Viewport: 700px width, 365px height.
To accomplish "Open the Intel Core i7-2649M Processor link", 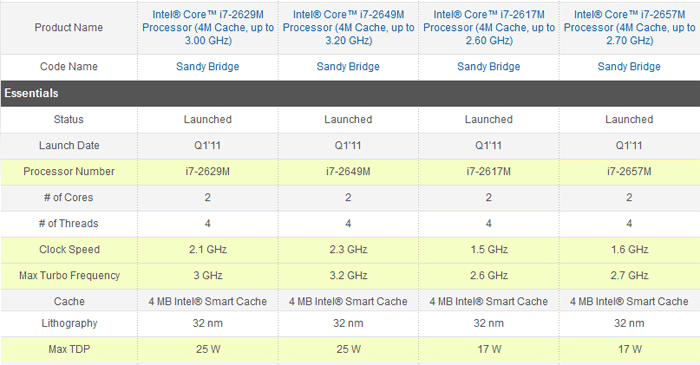I will (349, 28).
